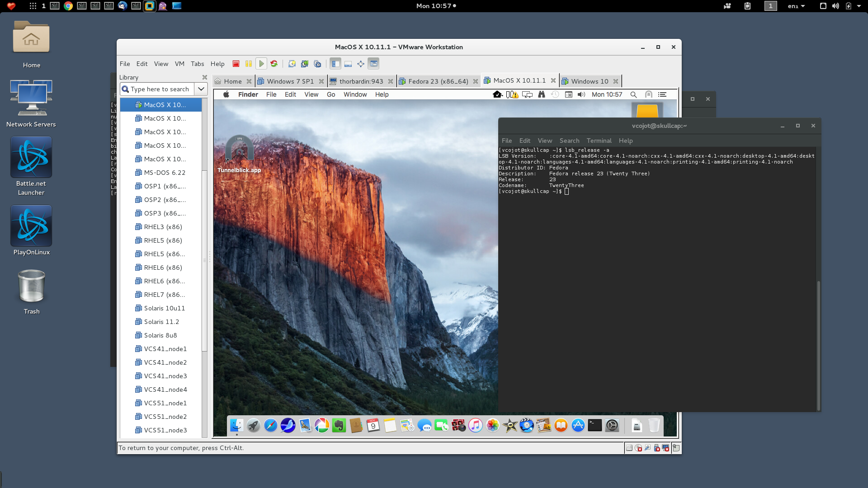Open the snapshot manager icon
868x488 pixels.
click(317, 64)
